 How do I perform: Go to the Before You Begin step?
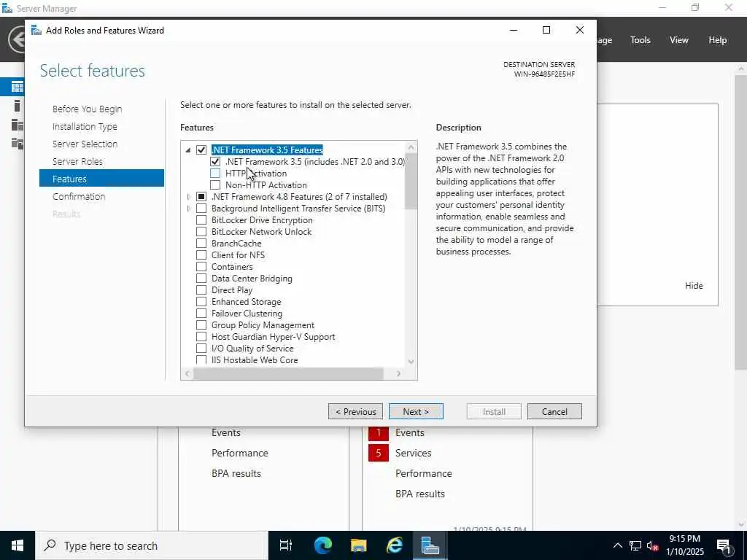[88, 109]
